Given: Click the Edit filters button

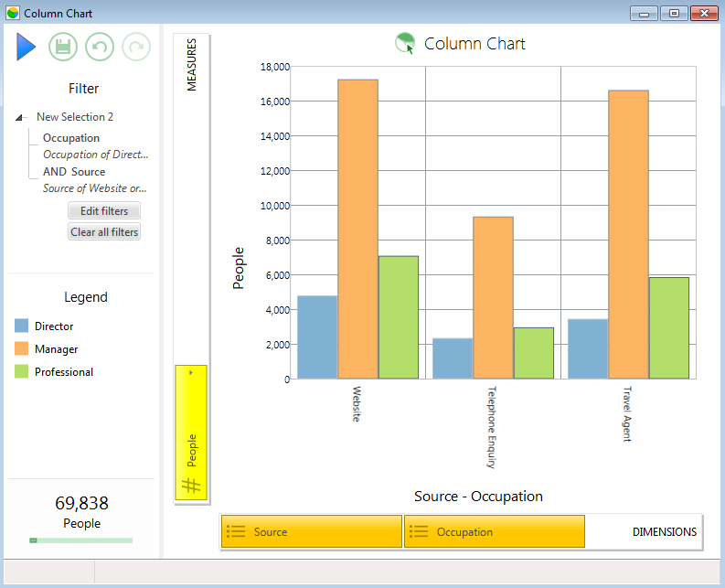Looking at the screenshot, I should pos(104,211).
